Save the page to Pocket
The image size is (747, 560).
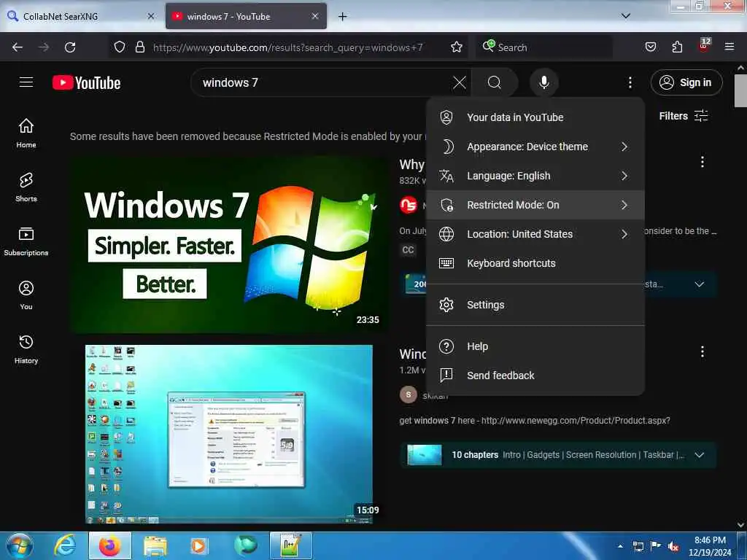(x=650, y=47)
